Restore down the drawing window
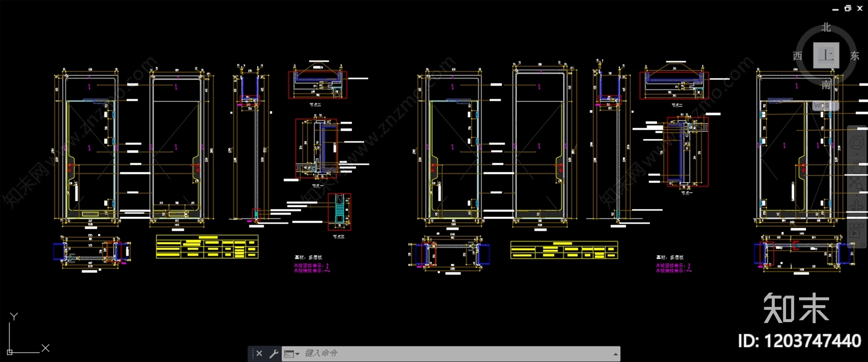The width and height of the screenshot is (868, 362). click(848, 8)
